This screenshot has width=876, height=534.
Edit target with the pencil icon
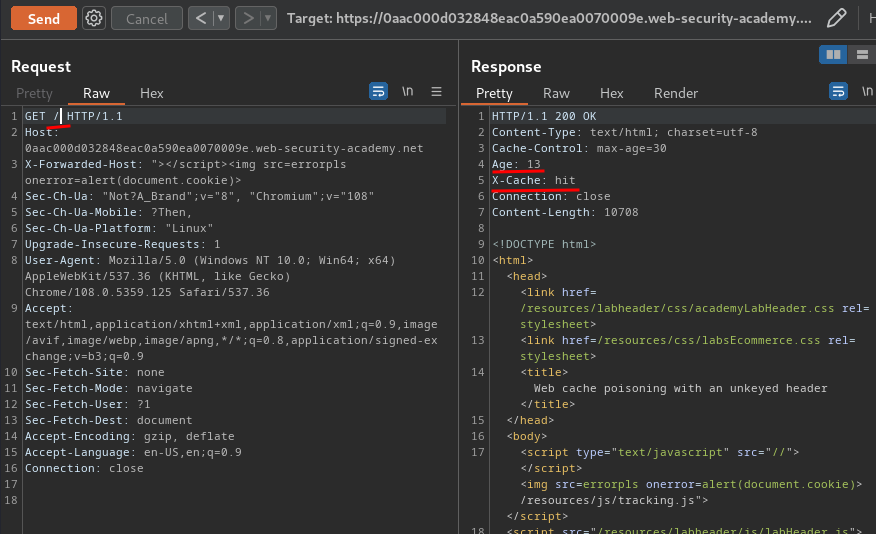tap(836, 18)
